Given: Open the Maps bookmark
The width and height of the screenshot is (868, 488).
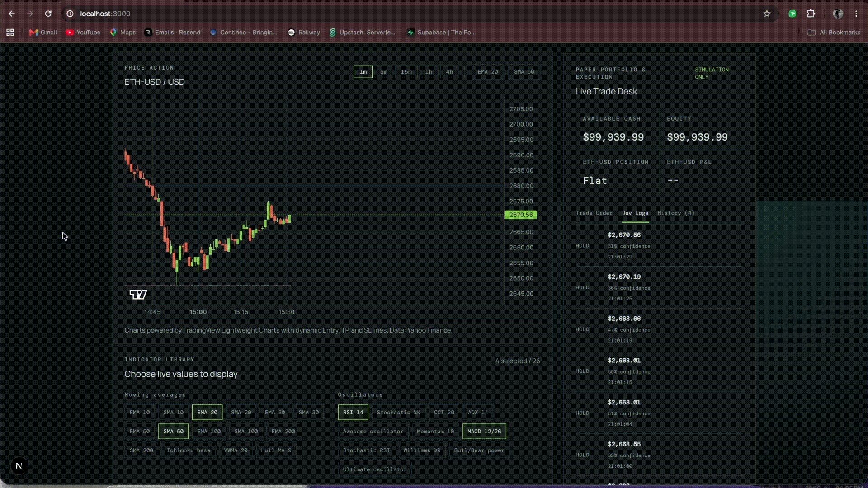Looking at the screenshot, I should pyautogui.click(x=123, y=33).
